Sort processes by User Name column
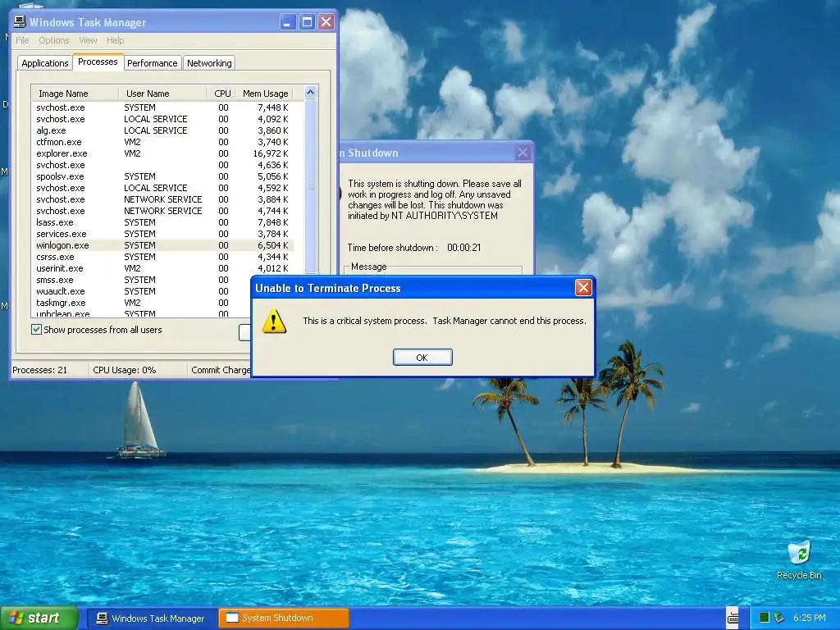Viewport: 840px width, 630px height. (162, 94)
